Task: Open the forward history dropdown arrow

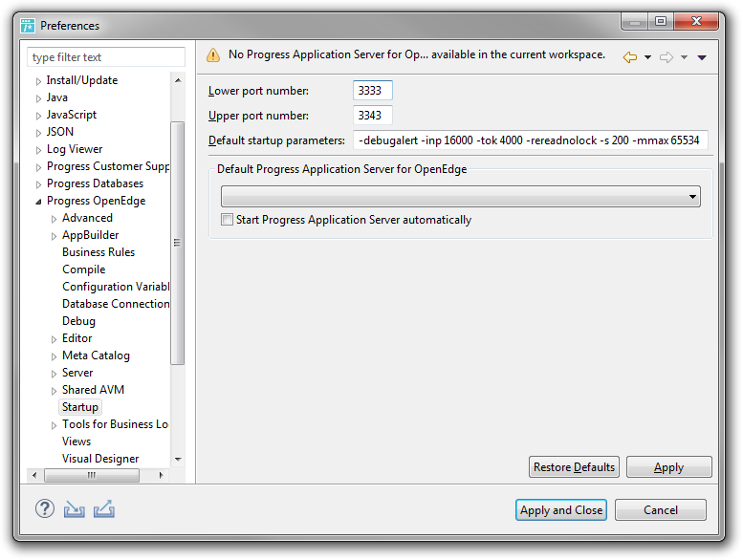Action: (684, 57)
